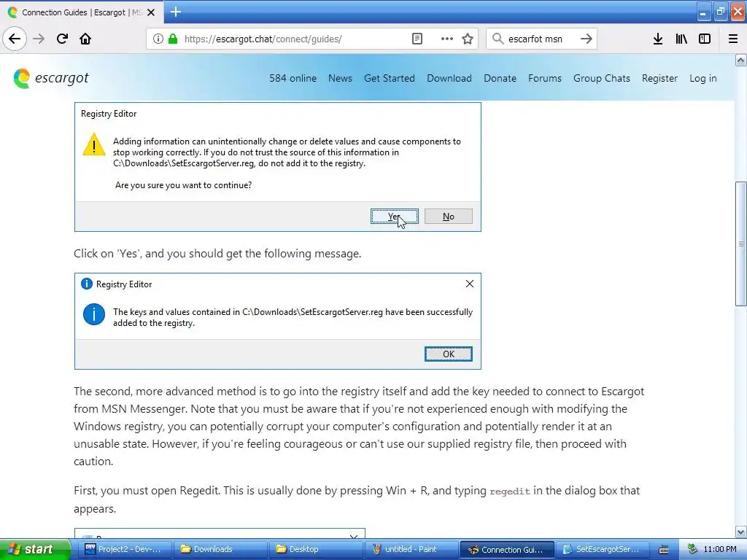Switch to untitled - Paint in taskbar

[410, 549]
